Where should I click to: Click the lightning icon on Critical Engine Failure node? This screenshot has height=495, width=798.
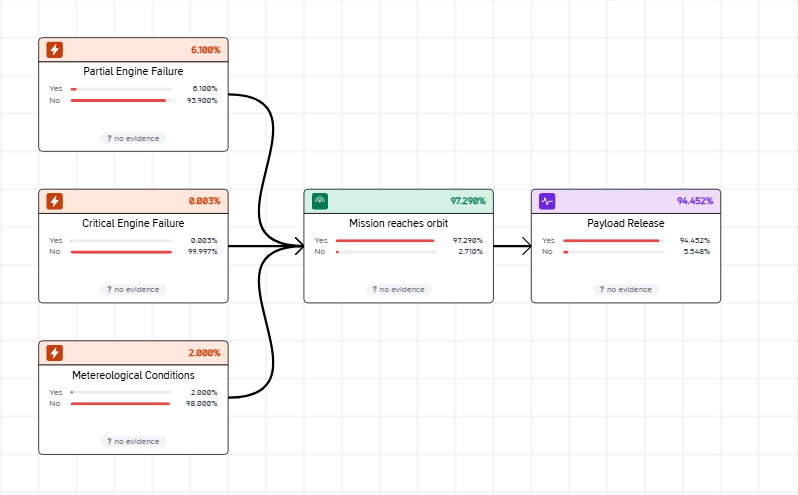54,201
